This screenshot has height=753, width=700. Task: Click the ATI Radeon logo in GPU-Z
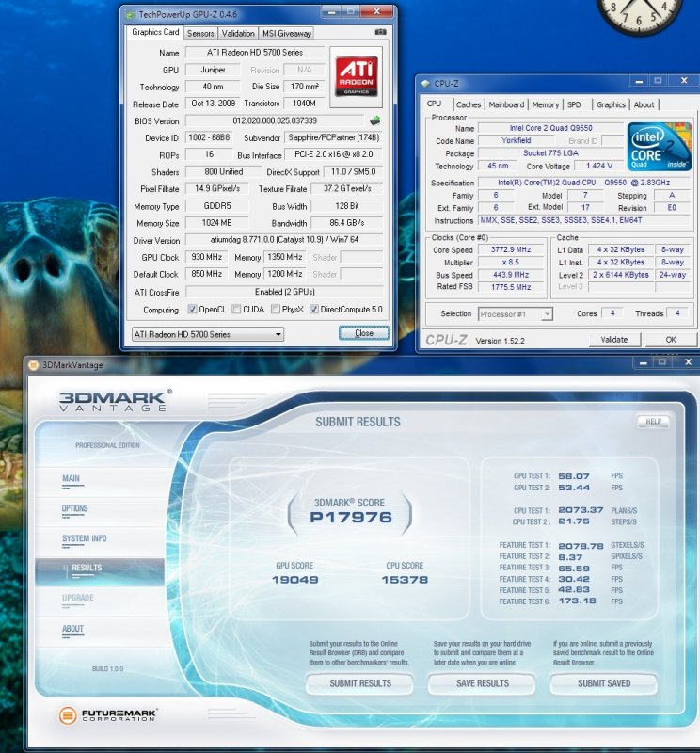357,77
